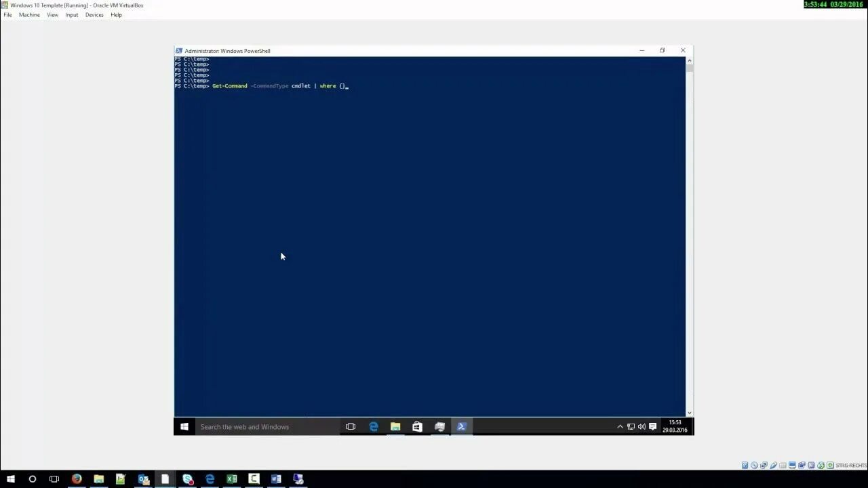Click the PowerShell scrollbar thumb

coord(689,67)
